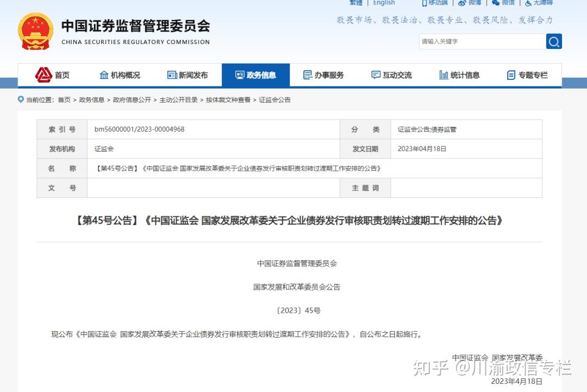Click breadcrumb link 首页
Image resolution: width=587 pixels, height=392 pixels.
click(x=64, y=99)
